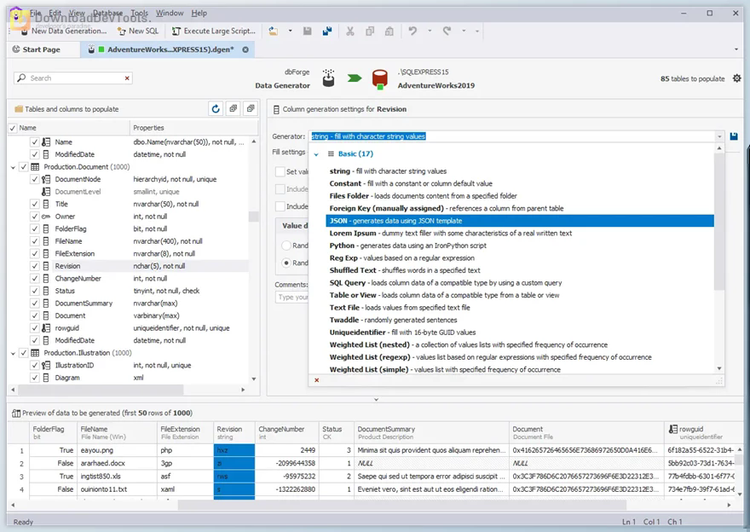The width and height of the screenshot is (750, 532).
Task: Click the Refresh tables icon
Action: coord(216,109)
